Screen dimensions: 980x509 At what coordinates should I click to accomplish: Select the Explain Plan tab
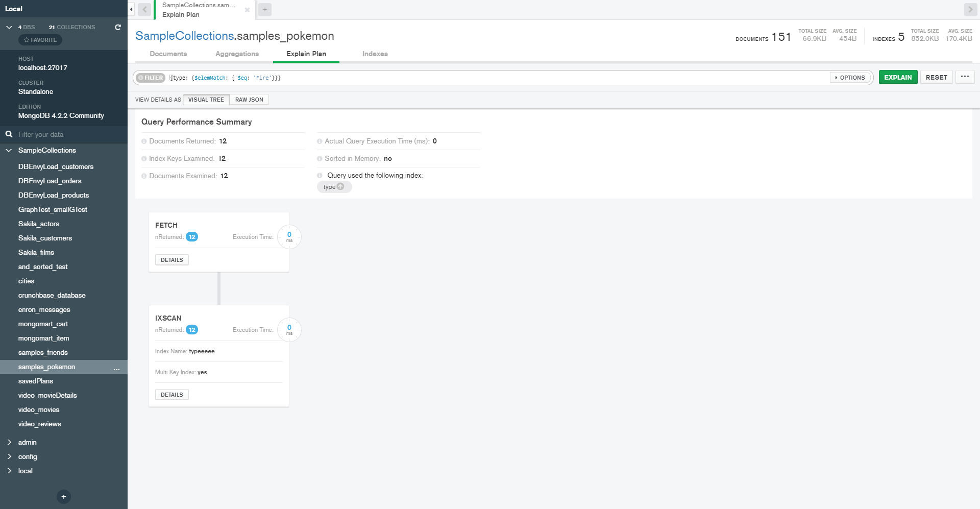click(x=306, y=54)
